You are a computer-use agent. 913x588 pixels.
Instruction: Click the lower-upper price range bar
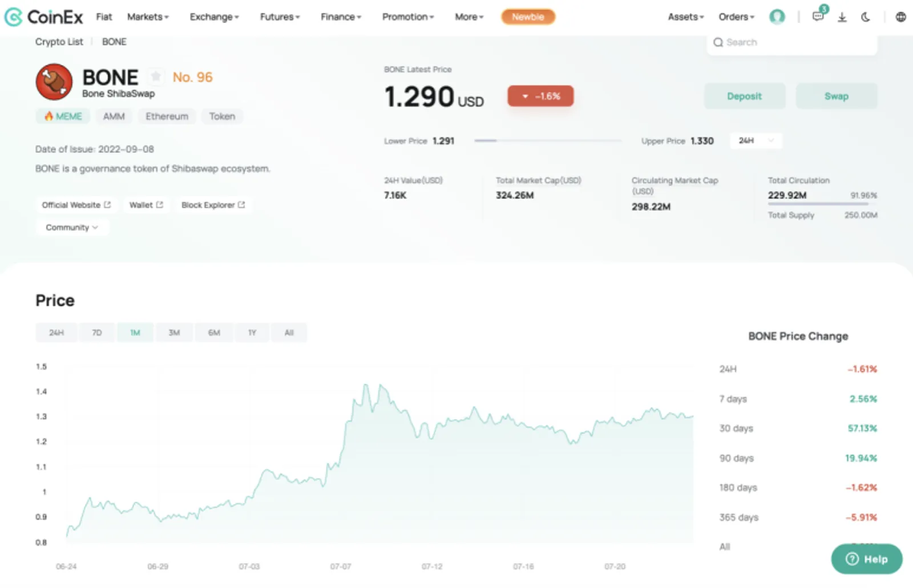(x=548, y=140)
